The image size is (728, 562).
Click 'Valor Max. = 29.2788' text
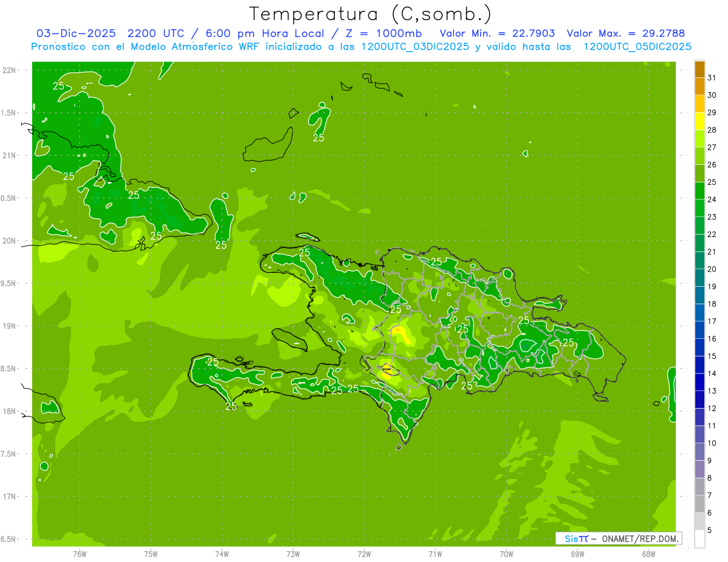point(625,34)
